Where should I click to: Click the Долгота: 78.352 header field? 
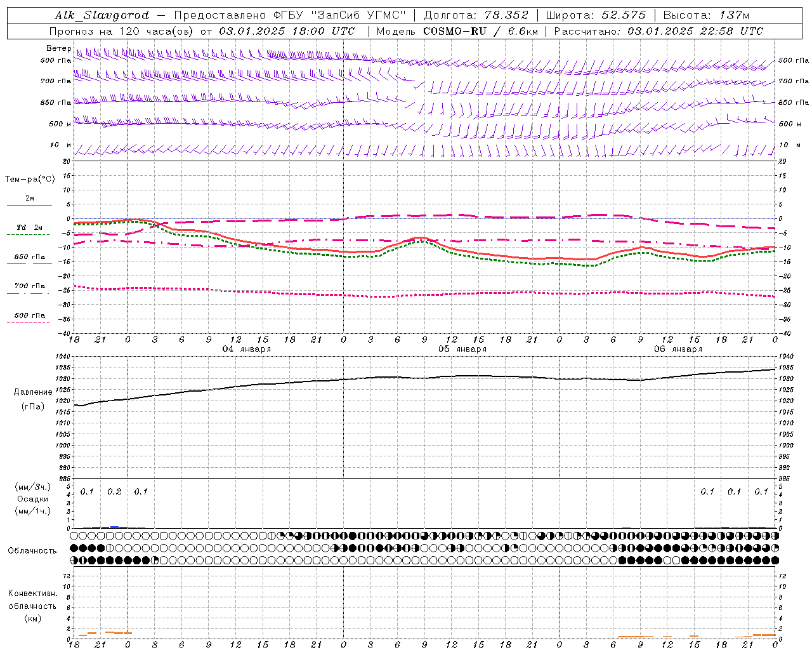(476, 15)
